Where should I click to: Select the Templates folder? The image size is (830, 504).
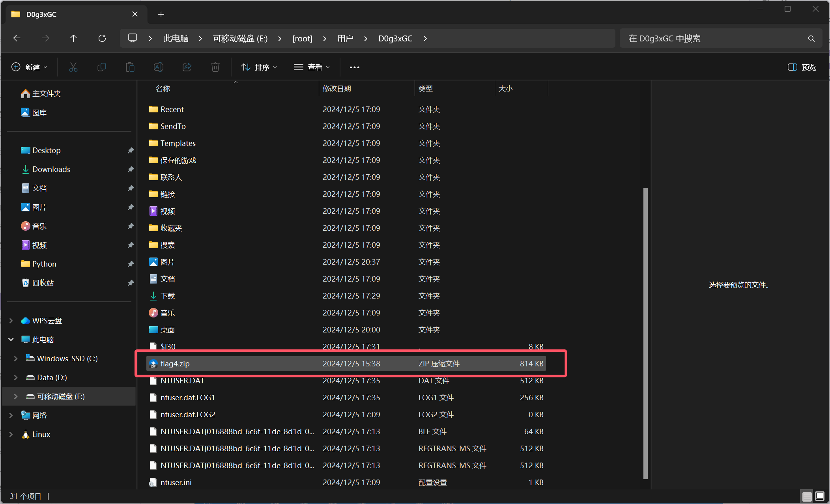(346, 143)
